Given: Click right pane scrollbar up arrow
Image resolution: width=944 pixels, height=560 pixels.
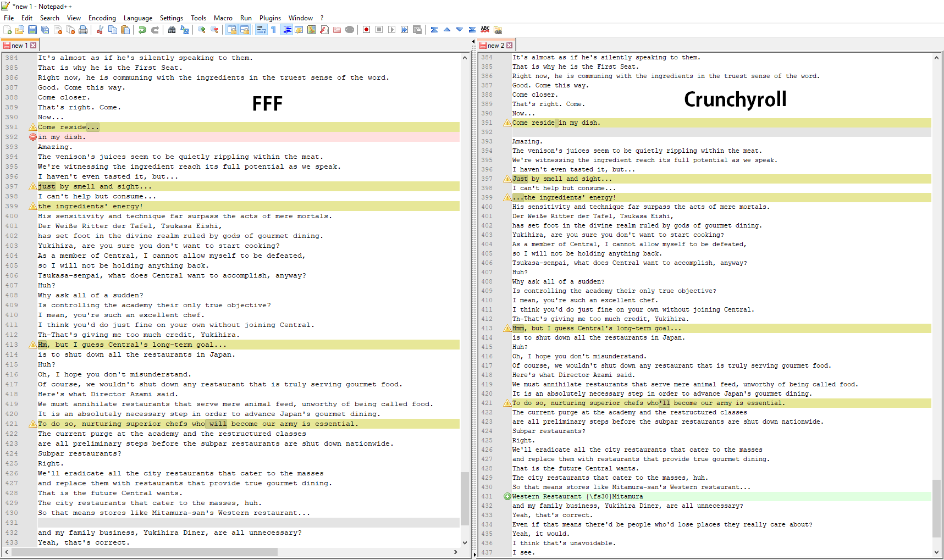Looking at the screenshot, I should pyautogui.click(x=937, y=58).
